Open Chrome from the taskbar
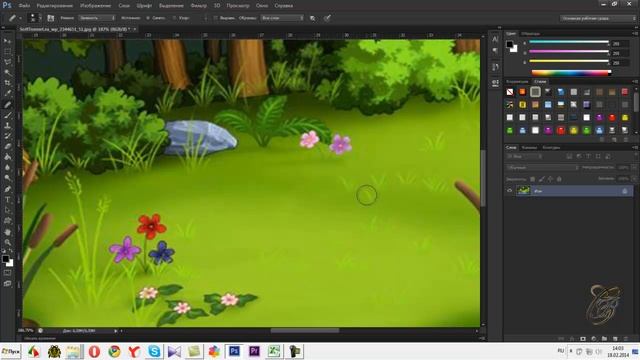This screenshot has height=360, width=640. (x=114, y=351)
